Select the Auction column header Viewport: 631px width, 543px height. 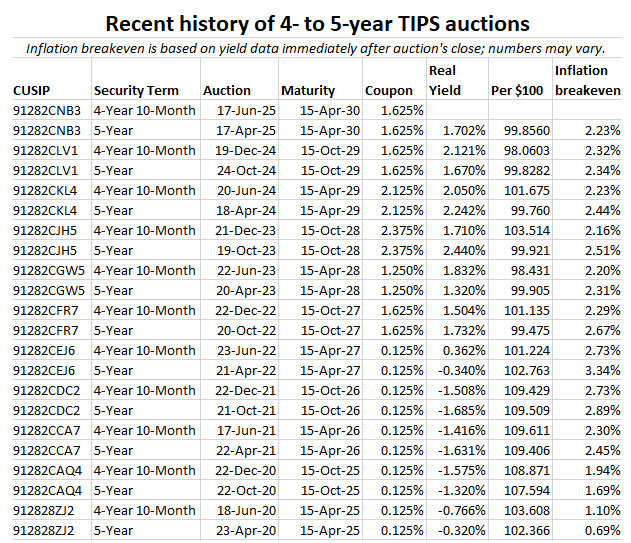click(x=227, y=90)
